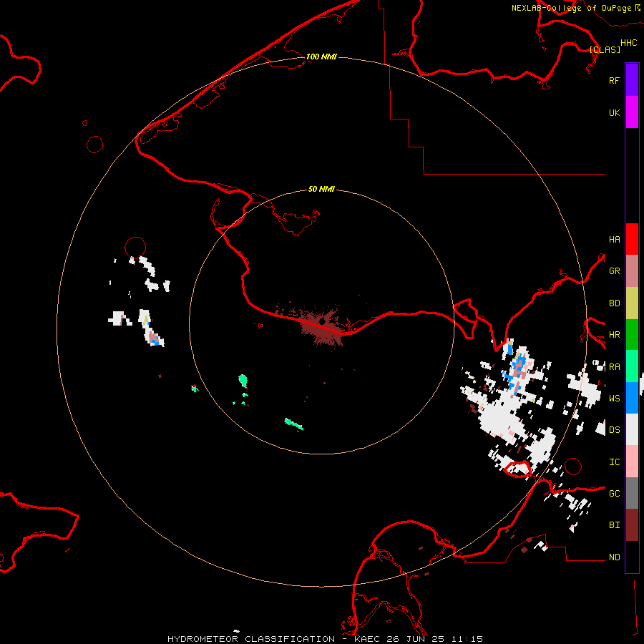The image size is (644, 644).
Task: Click the white DS dry snow swatch
Action: click(x=632, y=429)
